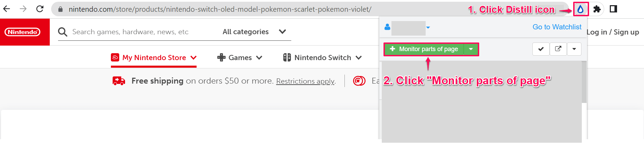Viewport: 644px width, 143px height.
Task: Expand the All categories dropdown
Action: (x=254, y=32)
